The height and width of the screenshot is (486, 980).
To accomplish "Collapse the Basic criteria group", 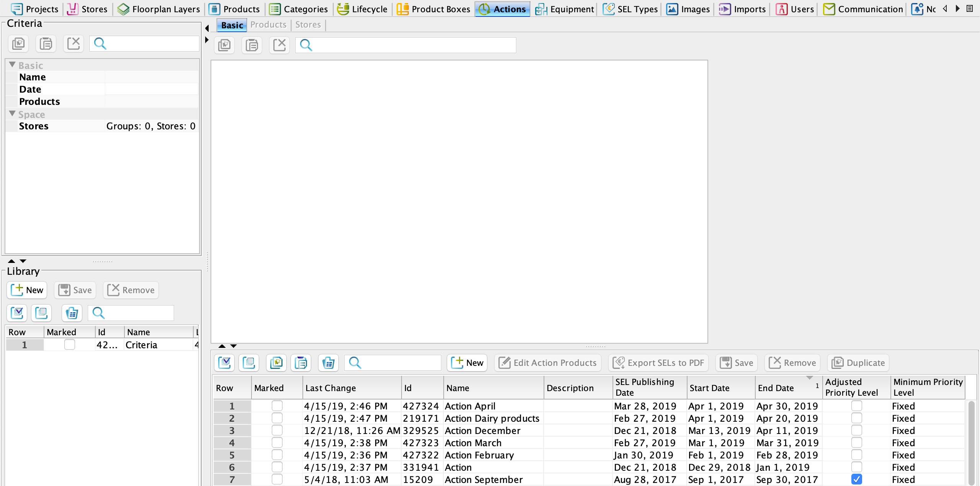I will (x=12, y=65).
